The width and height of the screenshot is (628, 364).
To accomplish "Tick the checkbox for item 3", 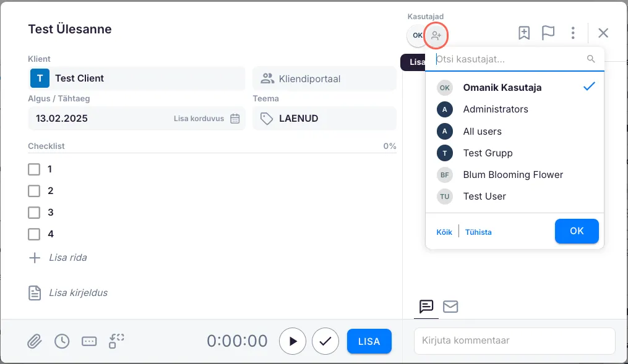I will click(x=34, y=213).
